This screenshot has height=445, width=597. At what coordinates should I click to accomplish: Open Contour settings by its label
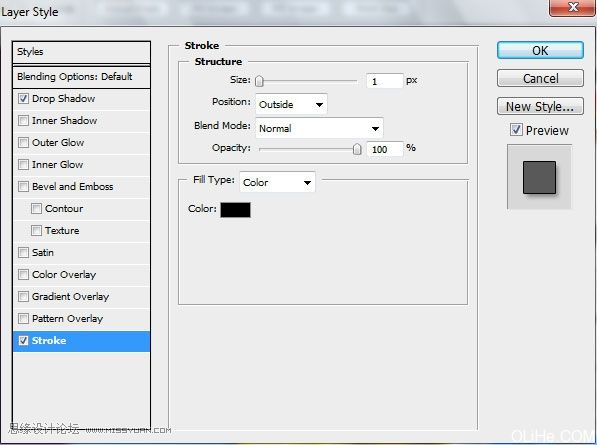click(x=64, y=209)
